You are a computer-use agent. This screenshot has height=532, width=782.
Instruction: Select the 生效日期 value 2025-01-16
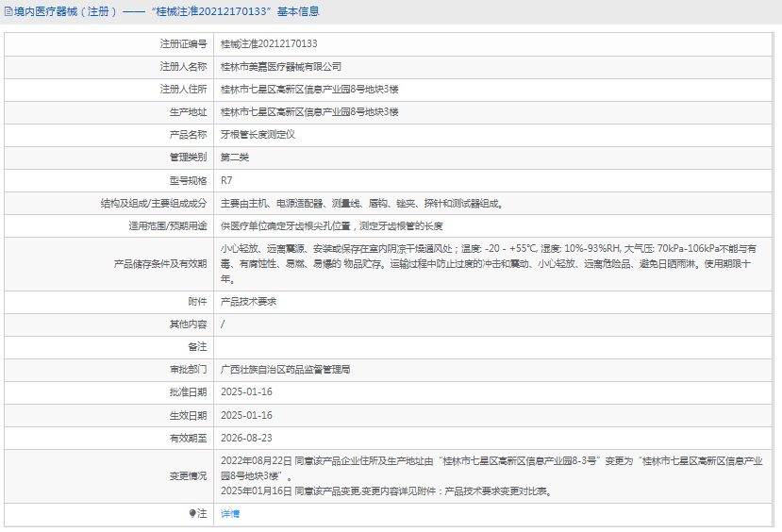click(x=246, y=415)
